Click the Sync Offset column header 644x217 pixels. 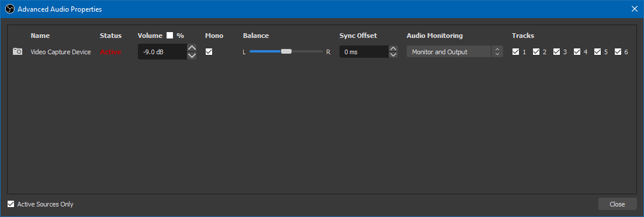pos(358,36)
